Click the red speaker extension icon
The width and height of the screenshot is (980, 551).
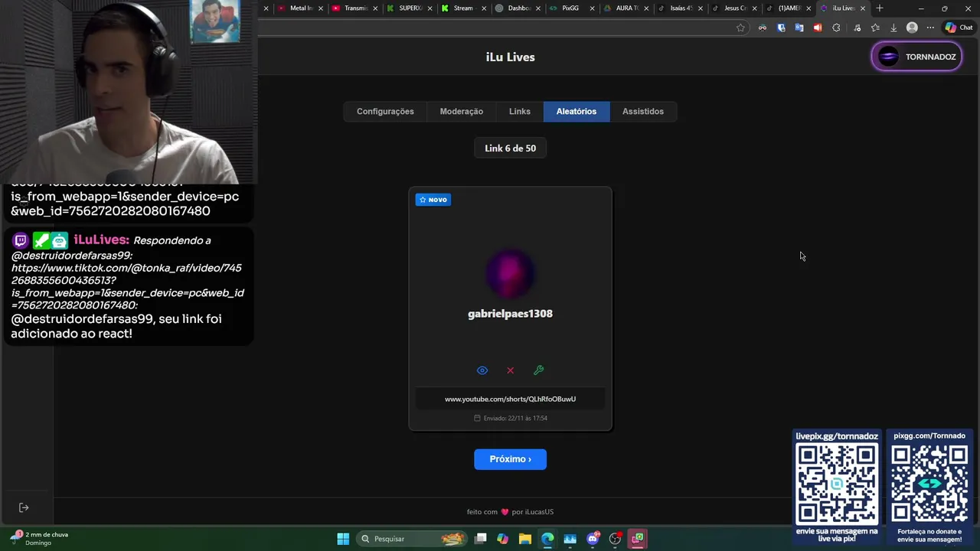click(818, 28)
